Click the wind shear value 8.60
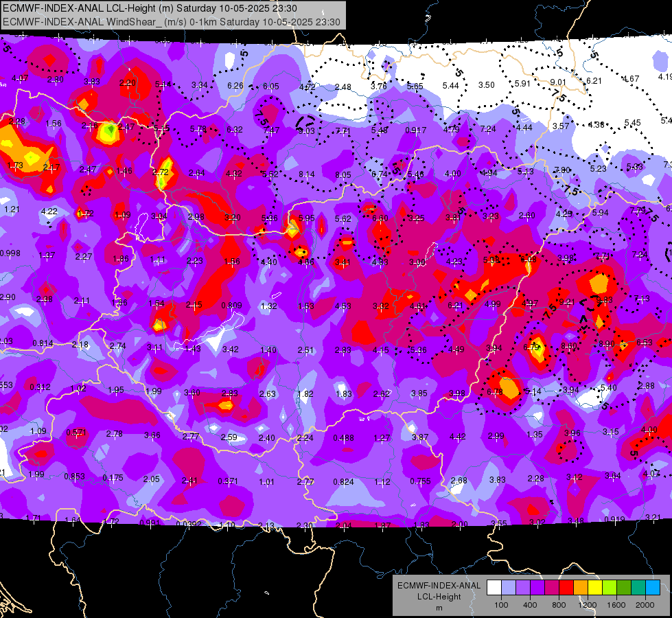The height and width of the screenshot is (618, 672). click(x=569, y=346)
